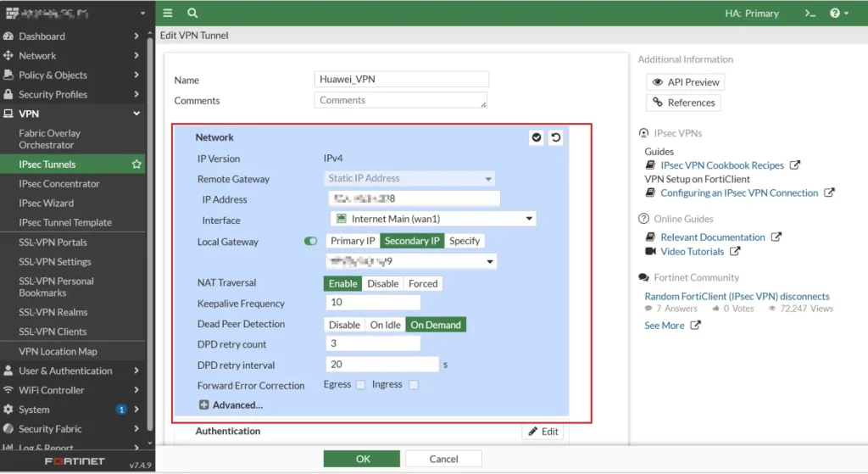Click the Keepalive Frequency field
Viewport: 868px width, 474px height.
click(373, 303)
